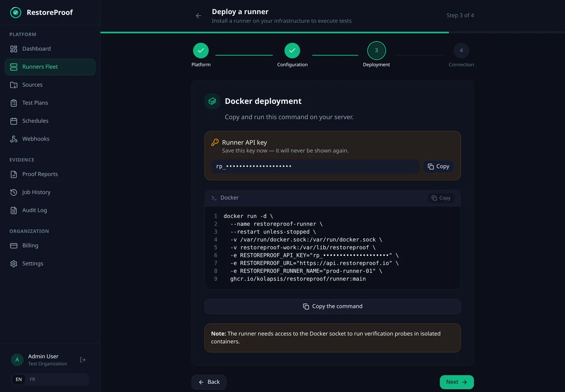Click the '--restart unless-stopped' line
The image size is (565, 392).
[273, 232]
